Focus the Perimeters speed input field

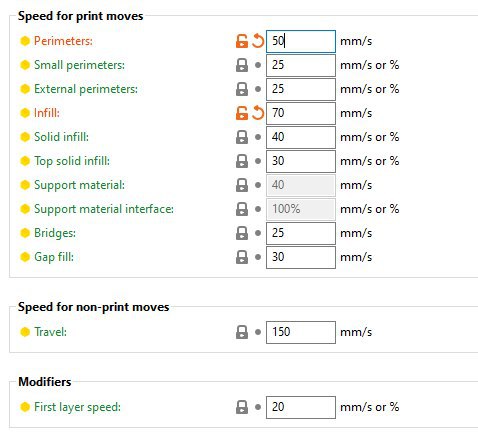coord(301,41)
